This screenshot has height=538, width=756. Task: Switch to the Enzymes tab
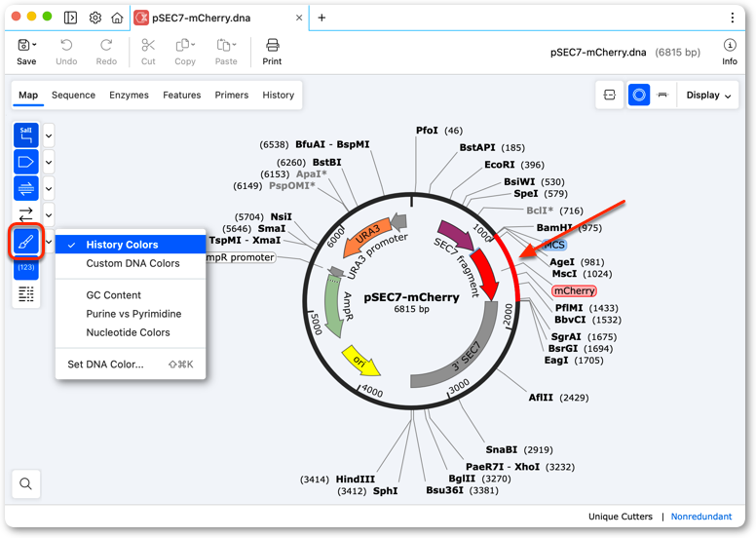pos(129,96)
